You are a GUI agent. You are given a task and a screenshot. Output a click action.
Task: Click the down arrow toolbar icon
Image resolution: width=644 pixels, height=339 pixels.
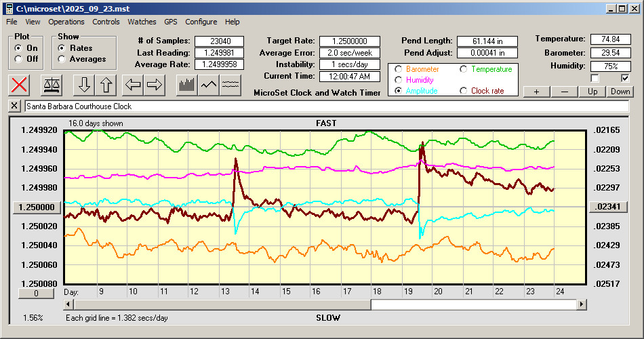click(84, 85)
